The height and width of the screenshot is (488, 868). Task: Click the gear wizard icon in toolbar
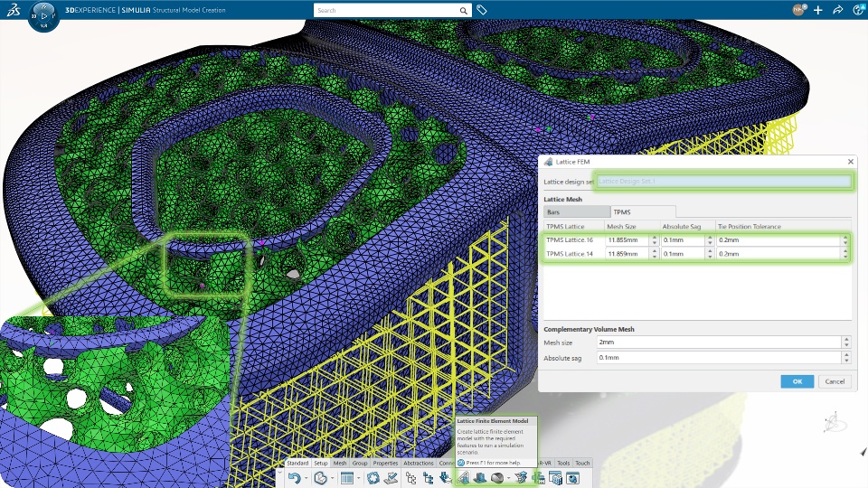click(x=521, y=478)
